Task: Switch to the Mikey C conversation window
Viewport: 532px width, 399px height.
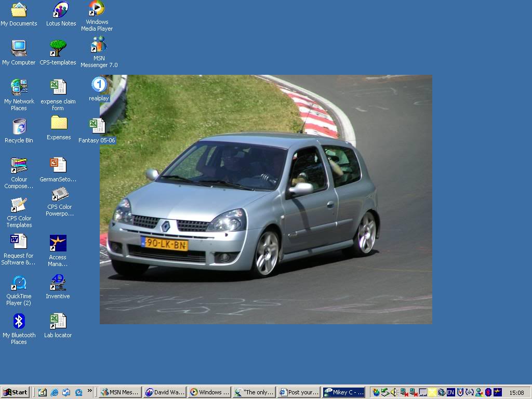Action: pos(343,392)
